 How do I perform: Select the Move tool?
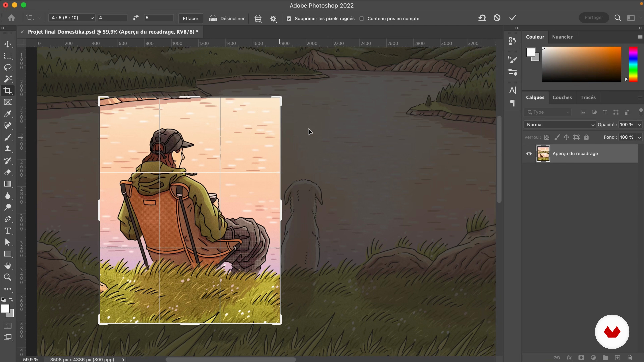(x=8, y=44)
